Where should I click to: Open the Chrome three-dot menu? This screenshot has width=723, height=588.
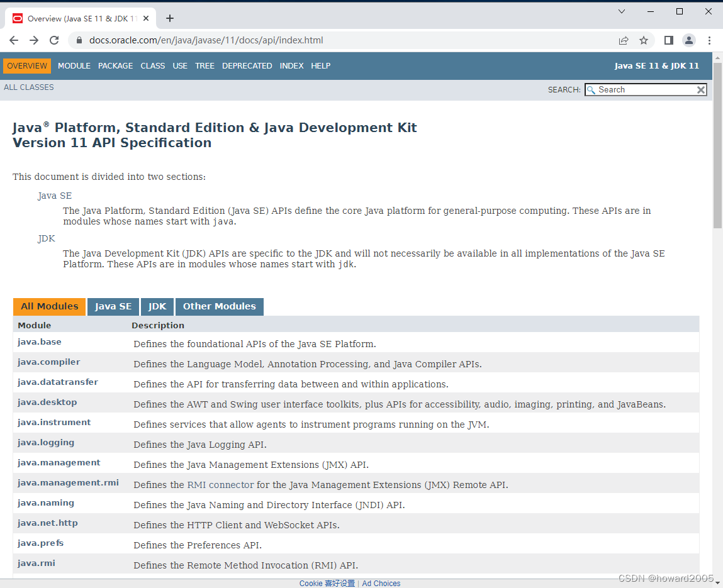[709, 40]
